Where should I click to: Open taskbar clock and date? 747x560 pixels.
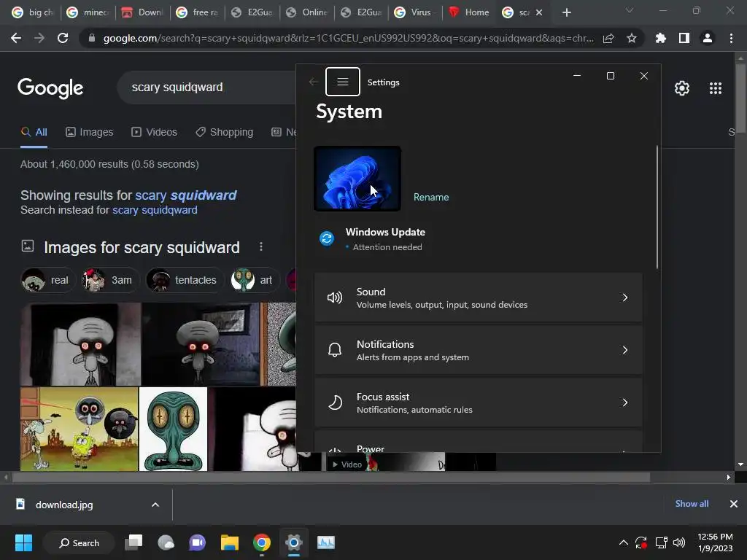click(715, 542)
